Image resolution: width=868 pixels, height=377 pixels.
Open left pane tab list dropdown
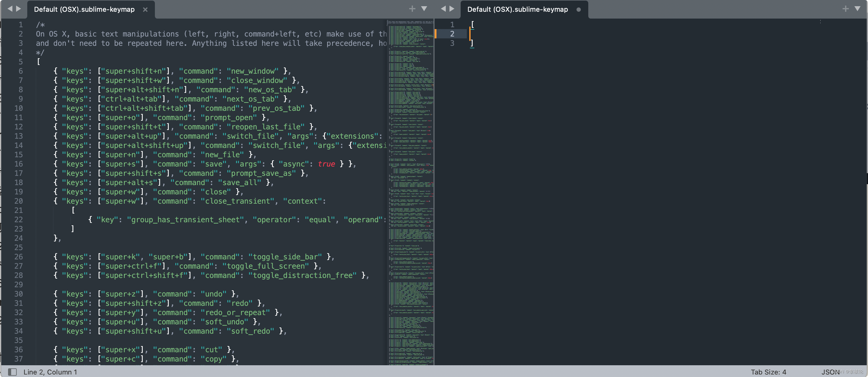click(424, 9)
